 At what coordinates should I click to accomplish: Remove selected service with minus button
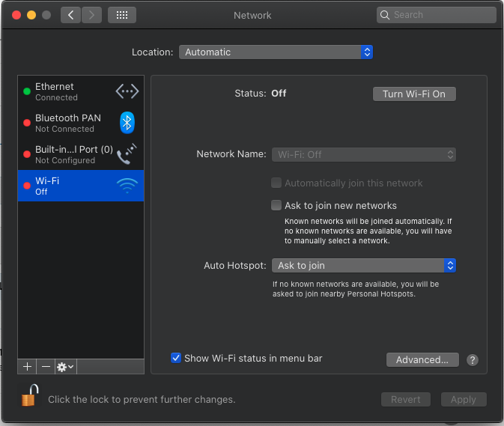(x=46, y=367)
